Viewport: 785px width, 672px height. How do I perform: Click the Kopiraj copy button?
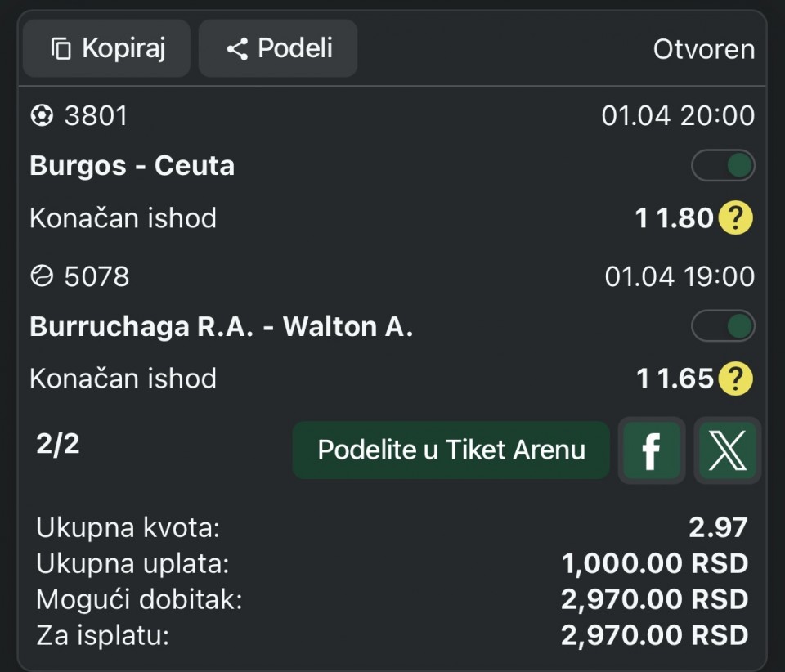coord(107,48)
